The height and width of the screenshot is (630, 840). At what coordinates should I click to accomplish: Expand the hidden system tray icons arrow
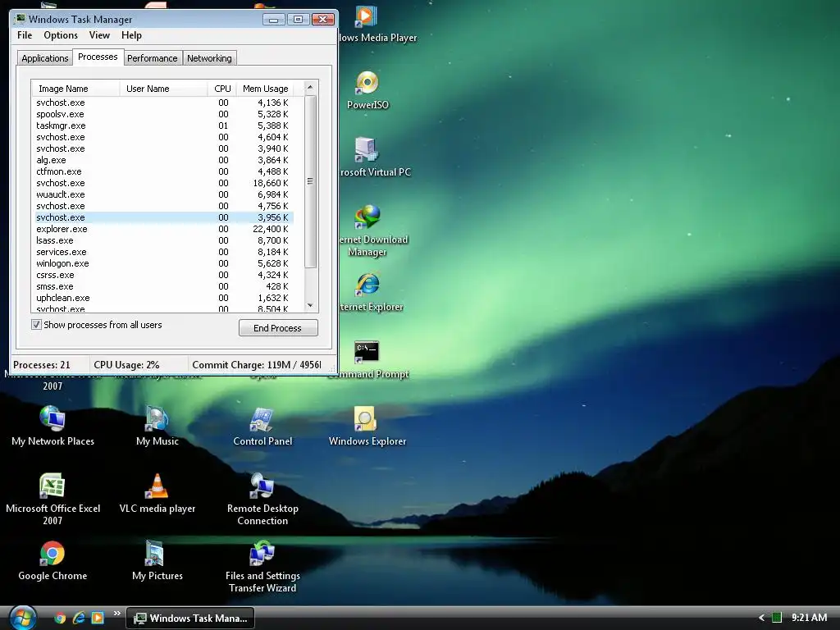click(761, 618)
